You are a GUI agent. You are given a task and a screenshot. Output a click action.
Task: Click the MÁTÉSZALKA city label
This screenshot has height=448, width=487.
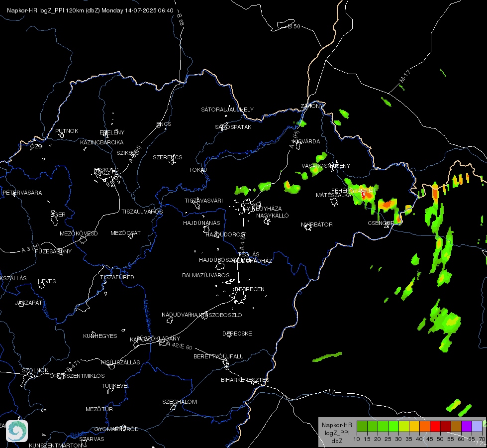[333, 195]
